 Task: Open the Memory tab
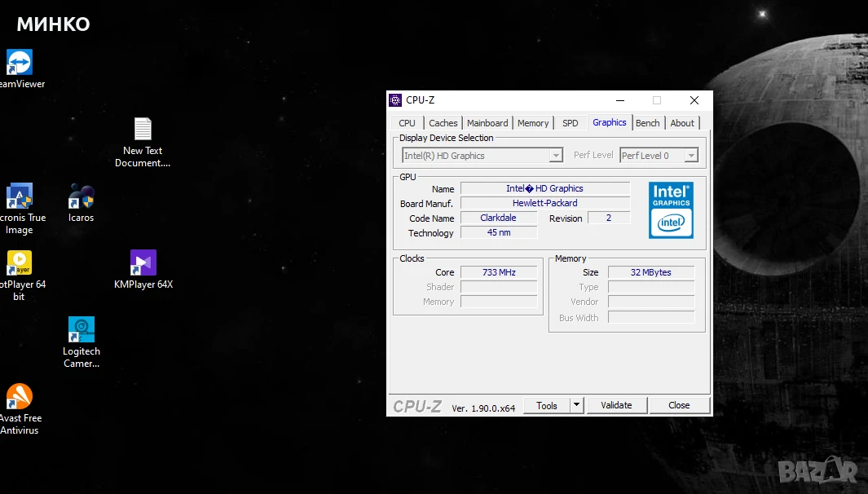pos(533,123)
